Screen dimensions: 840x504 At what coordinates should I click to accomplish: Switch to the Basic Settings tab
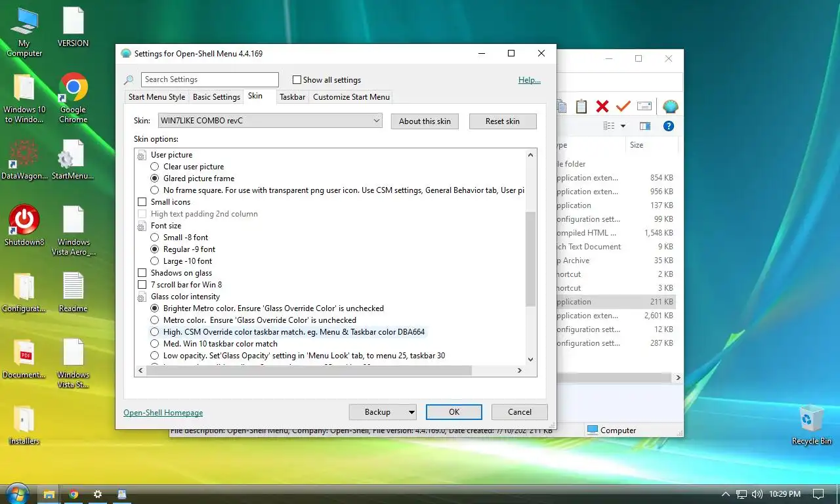216,97
